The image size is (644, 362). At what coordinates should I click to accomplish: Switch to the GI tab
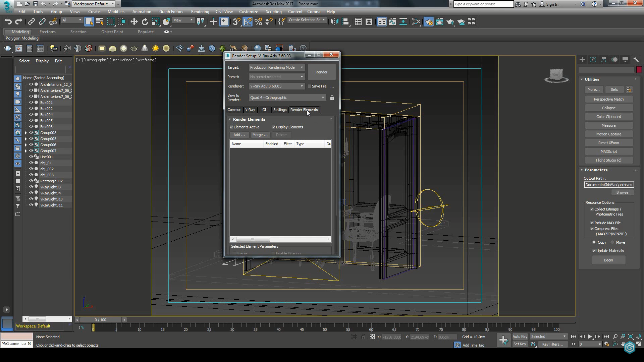pyautogui.click(x=264, y=110)
